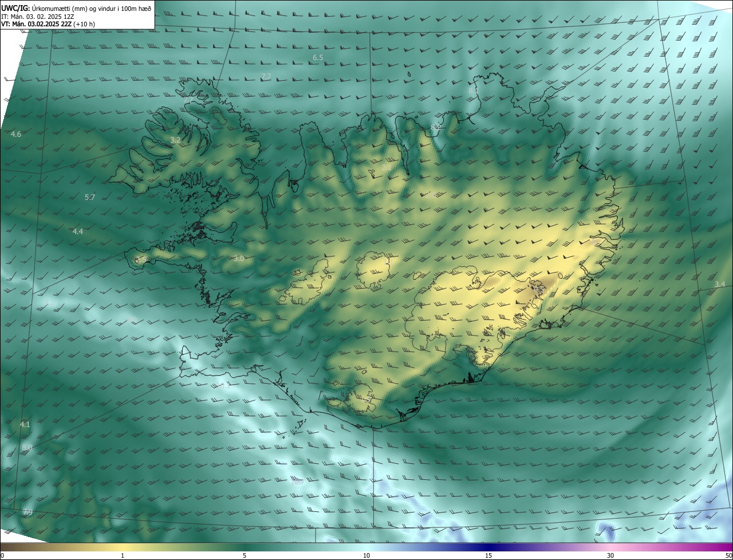Select the 3.0 value label in west Iceland
This screenshot has height=560, width=733.
click(239, 259)
